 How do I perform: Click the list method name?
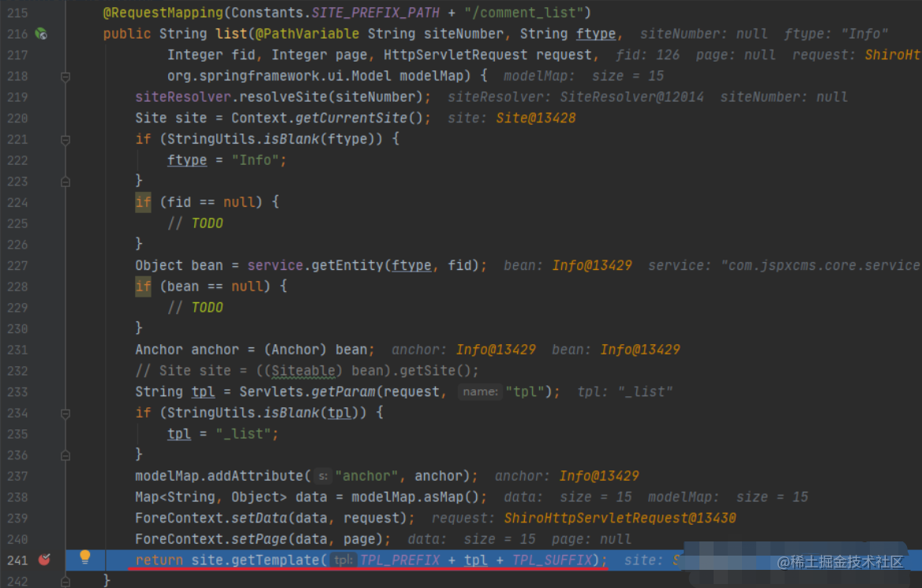(x=231, y=33)
